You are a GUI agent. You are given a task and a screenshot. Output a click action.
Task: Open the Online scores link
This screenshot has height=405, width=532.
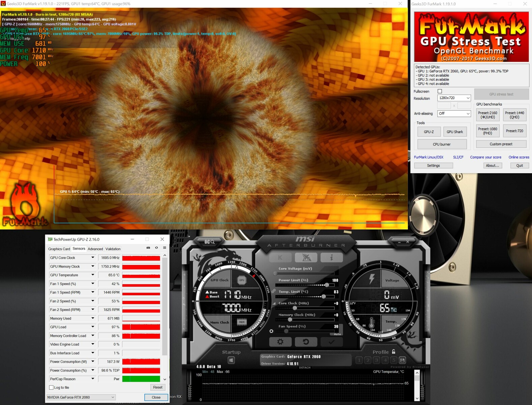pyautogui.click(x=519, y=157)
